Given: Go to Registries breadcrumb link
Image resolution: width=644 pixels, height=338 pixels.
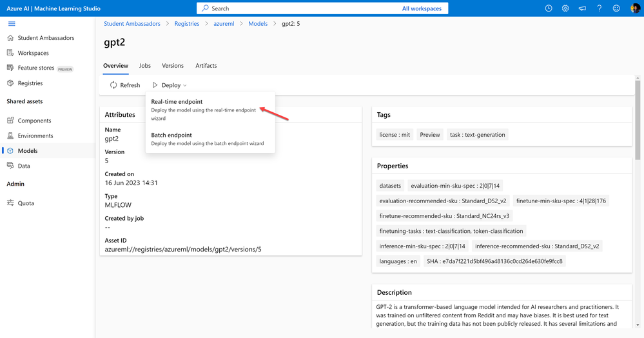Looking at the screenshot, I should (x=187, y=24).
